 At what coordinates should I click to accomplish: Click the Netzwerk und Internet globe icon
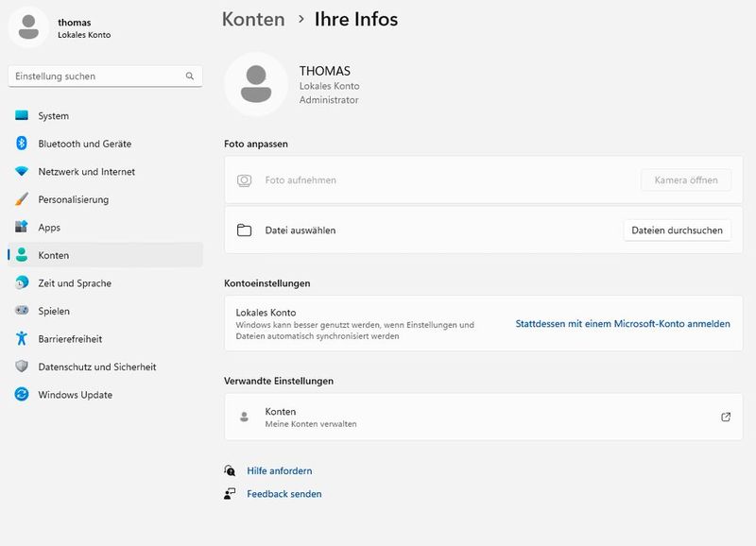[x=20, y=172]
